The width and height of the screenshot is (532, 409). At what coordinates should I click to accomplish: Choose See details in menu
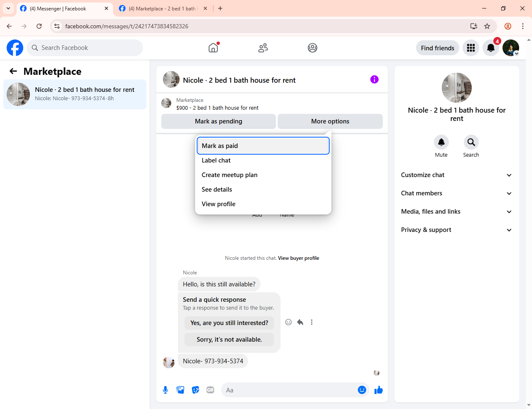click(x=263, y=190)
